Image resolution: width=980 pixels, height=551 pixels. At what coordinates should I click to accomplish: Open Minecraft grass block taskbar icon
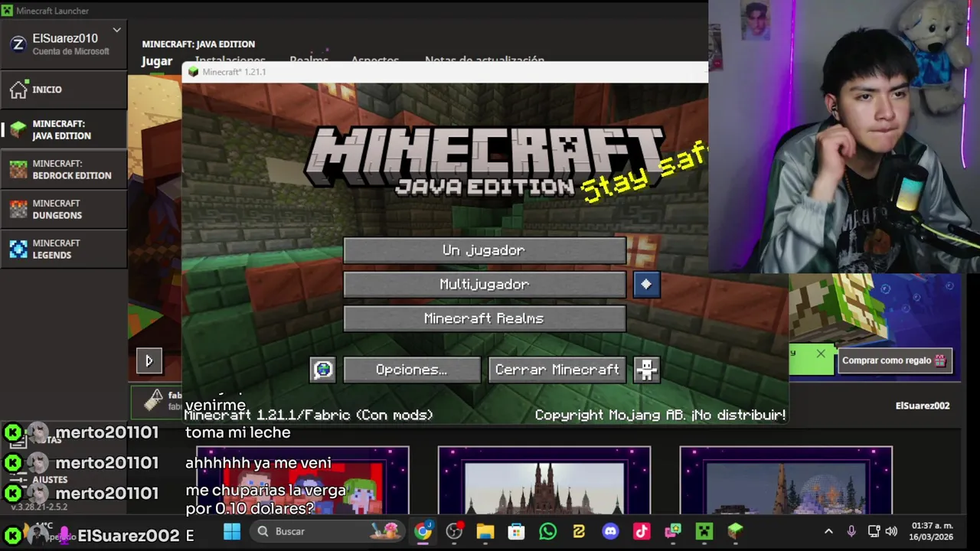point(735,531)
